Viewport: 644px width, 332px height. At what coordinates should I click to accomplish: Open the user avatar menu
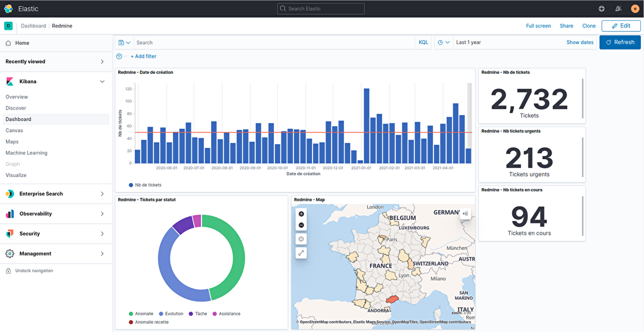coord(636,8)
